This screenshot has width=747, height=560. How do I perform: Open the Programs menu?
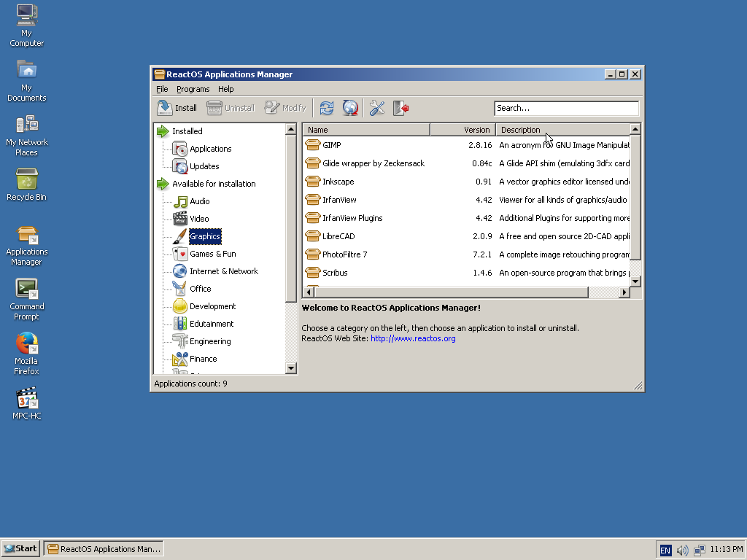pyautogui.click(x=193, y=88)
